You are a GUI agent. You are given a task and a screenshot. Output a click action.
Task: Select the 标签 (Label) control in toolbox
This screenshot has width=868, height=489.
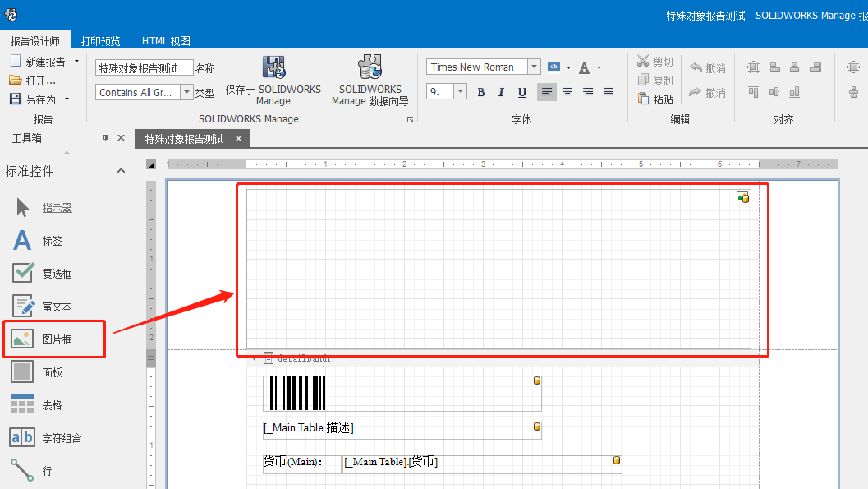tap(51, 241)
